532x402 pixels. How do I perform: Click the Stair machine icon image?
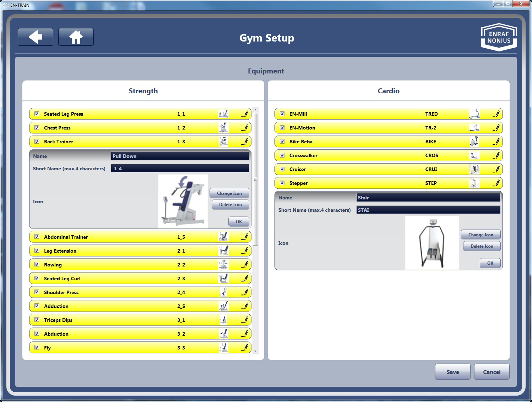pyautogui.click(x=432, y=243)
